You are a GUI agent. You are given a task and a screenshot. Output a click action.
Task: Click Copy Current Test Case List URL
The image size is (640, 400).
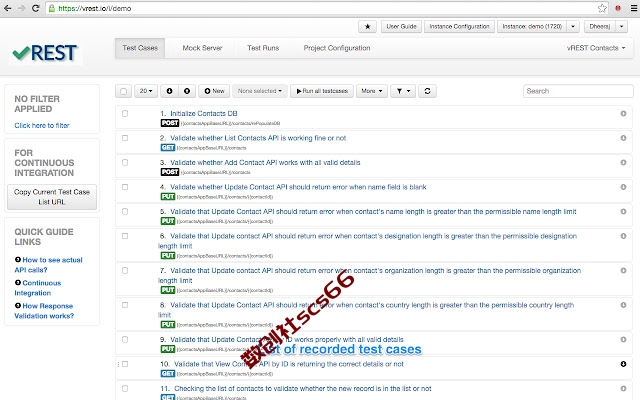coord(52,197)
